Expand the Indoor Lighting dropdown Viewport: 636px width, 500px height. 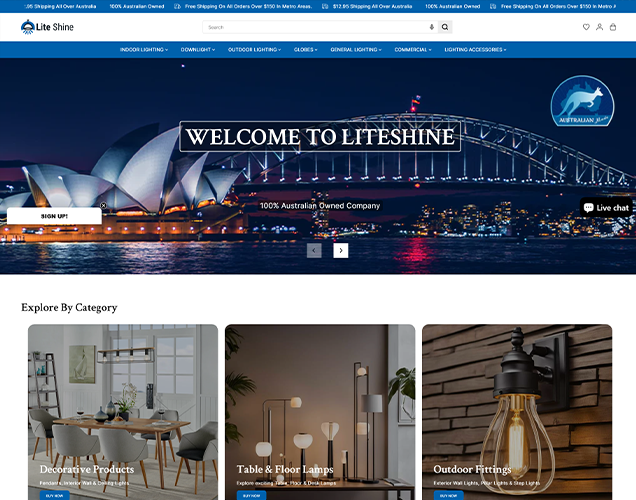coord(143,49)
